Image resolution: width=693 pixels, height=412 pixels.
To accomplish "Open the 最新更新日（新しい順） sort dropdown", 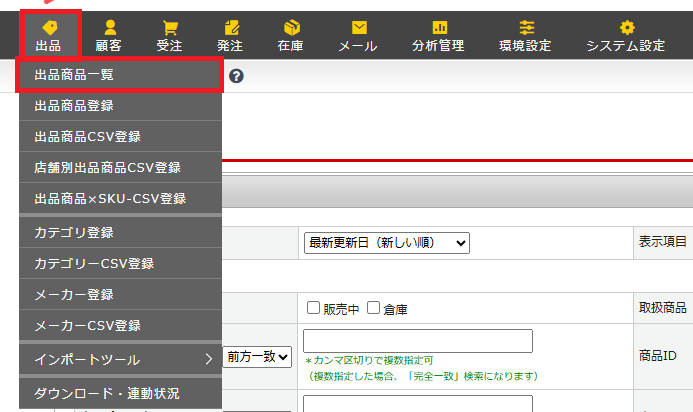I will [387, 243].
